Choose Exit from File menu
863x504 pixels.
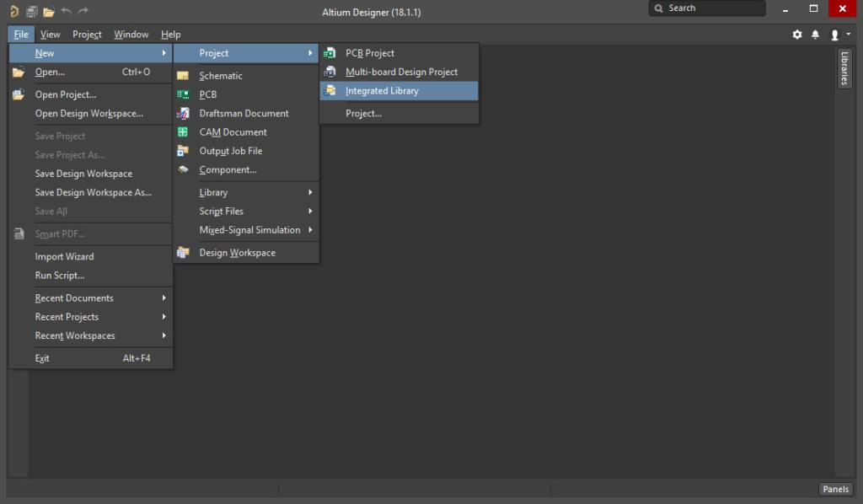(91, 358)
